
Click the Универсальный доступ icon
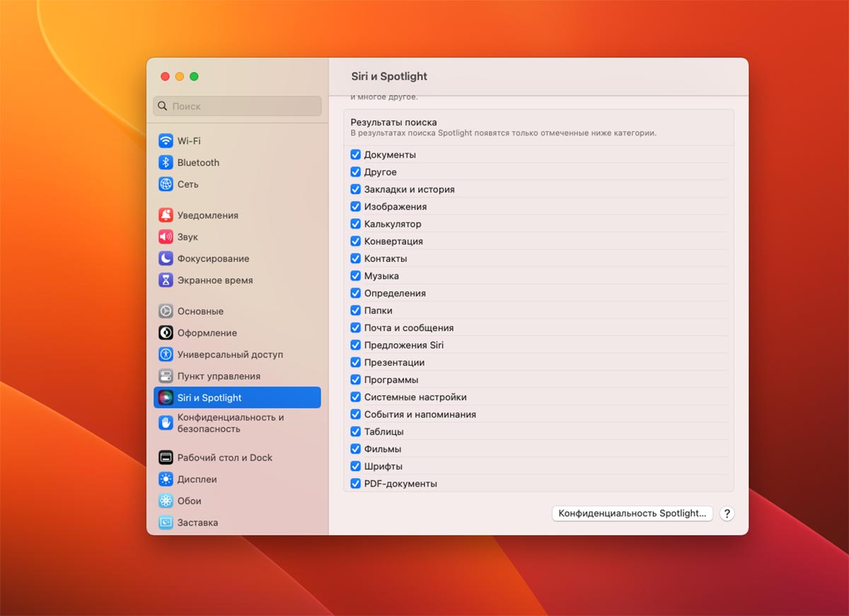(166, 354)
